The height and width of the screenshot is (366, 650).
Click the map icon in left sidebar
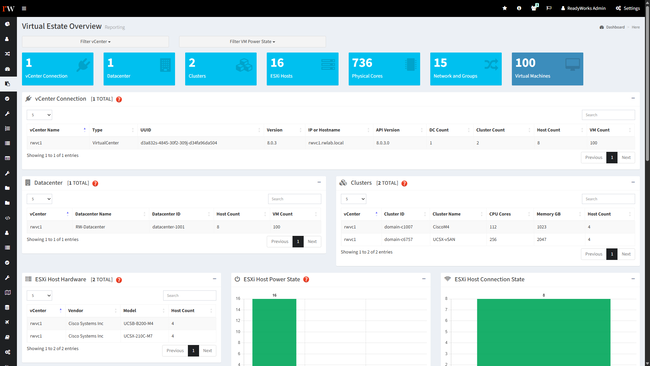pos(7,293)
